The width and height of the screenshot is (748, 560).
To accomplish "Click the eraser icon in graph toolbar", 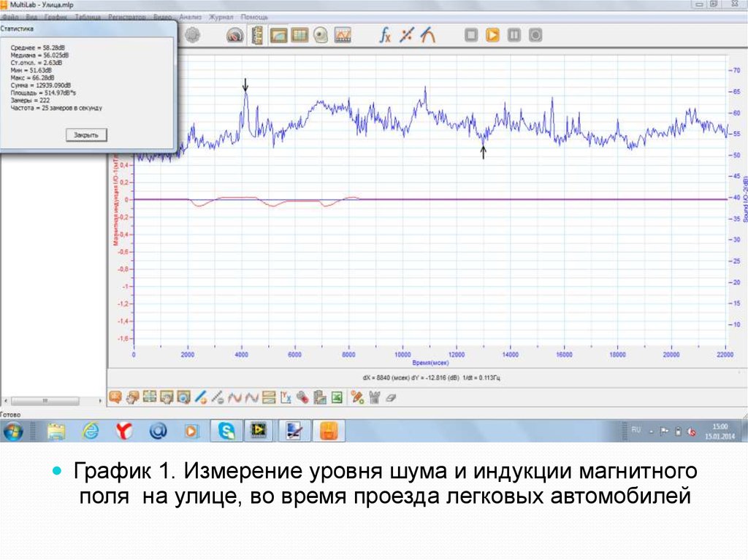I will (390, 397).
